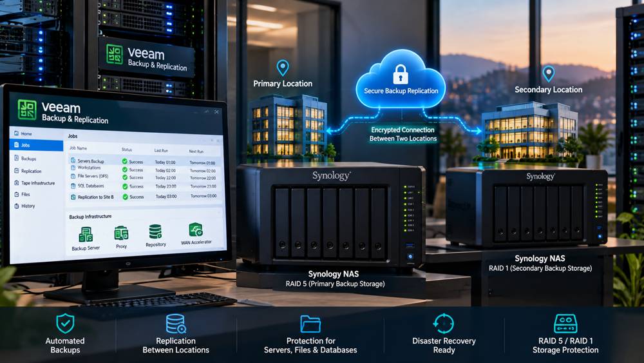Sort by the Status column header
Viewport: 644px width, 363px height.
point(126,150)
